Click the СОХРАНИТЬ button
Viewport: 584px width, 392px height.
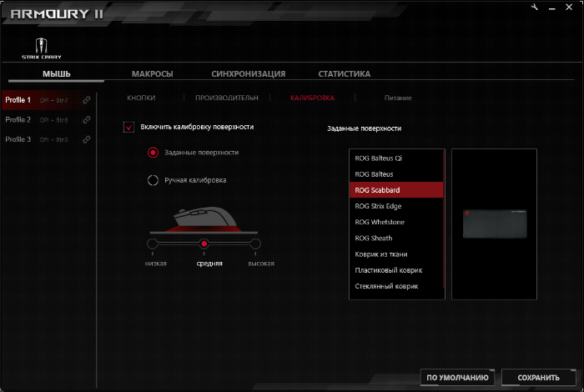539,378
